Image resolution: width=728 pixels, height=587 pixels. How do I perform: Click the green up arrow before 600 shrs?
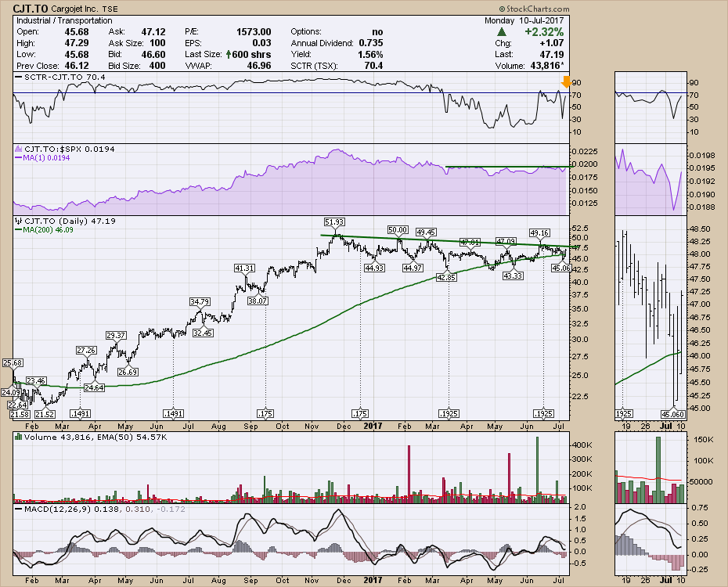(229, 54)
